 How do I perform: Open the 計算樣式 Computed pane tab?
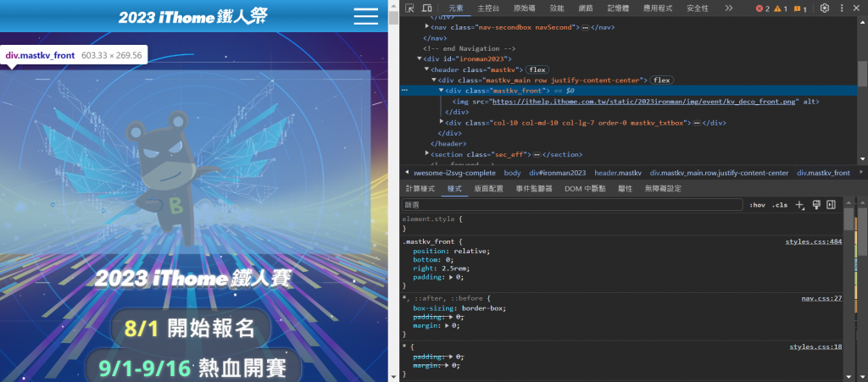pos(420,189)
